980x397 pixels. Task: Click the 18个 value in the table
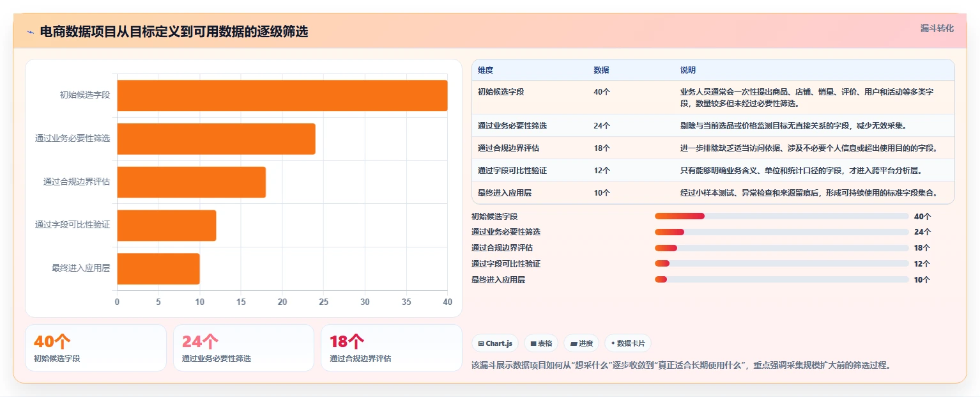602,148
